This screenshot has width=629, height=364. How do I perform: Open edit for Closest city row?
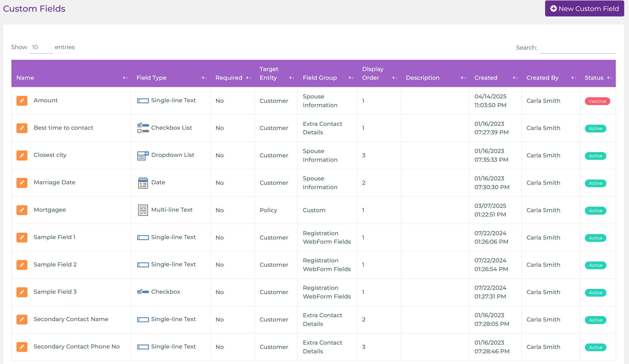coord(22,155)
